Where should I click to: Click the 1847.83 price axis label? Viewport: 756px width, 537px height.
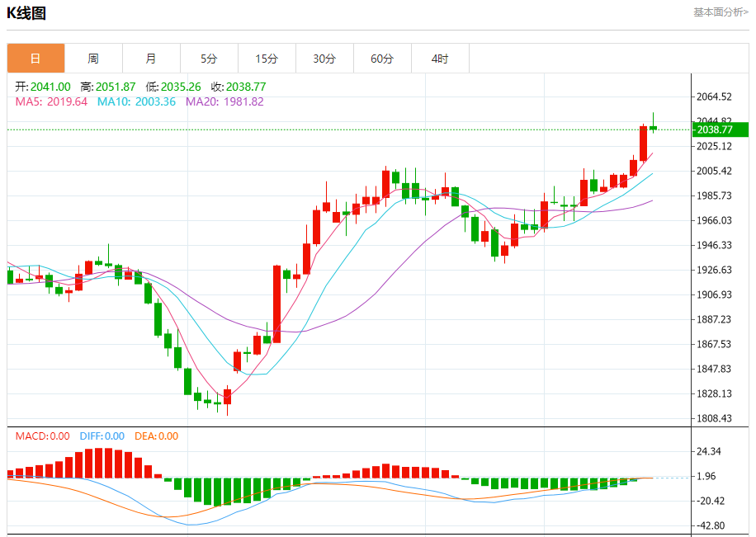714,369
